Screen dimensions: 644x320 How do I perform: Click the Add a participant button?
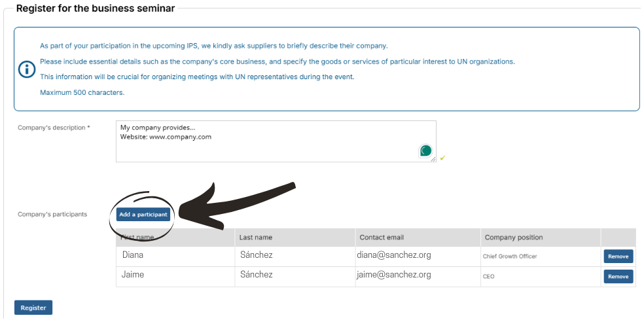click(x=143, y=215)
